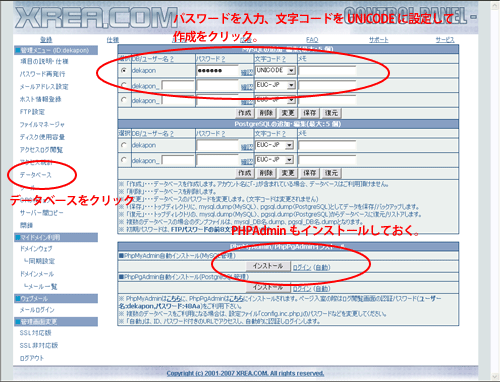The width and height of the screenshot is (500, 382).
Task: Select the first MySQL dekapon radio button
Action: coord(124,70)
